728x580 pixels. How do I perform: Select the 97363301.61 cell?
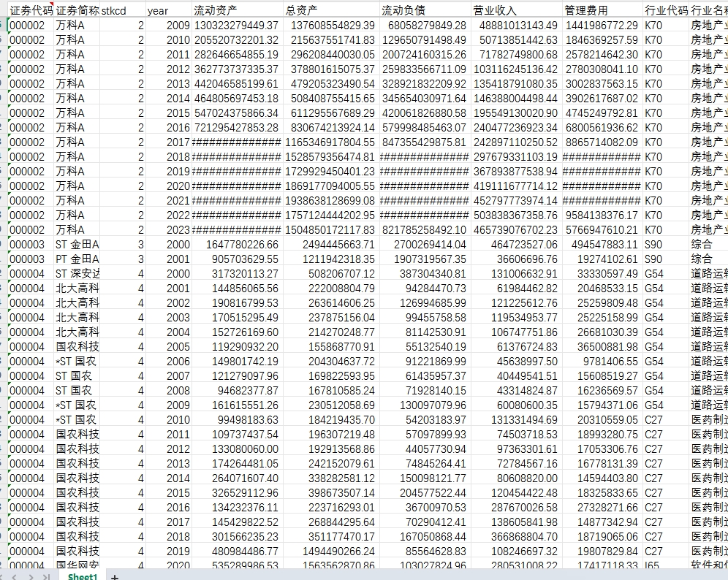click(517, 450)
